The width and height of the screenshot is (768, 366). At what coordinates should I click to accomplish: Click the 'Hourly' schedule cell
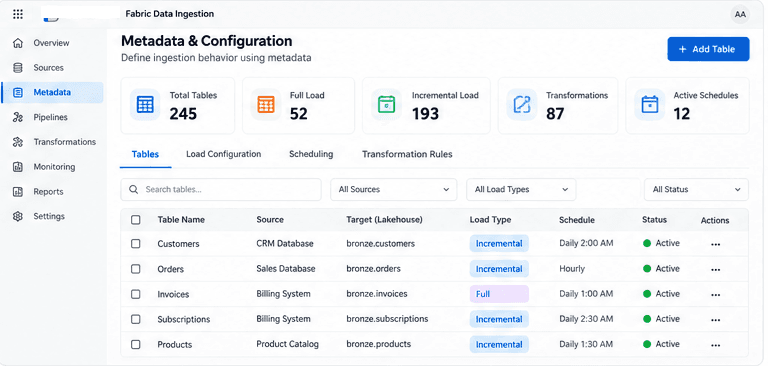[x=572, y=269]
